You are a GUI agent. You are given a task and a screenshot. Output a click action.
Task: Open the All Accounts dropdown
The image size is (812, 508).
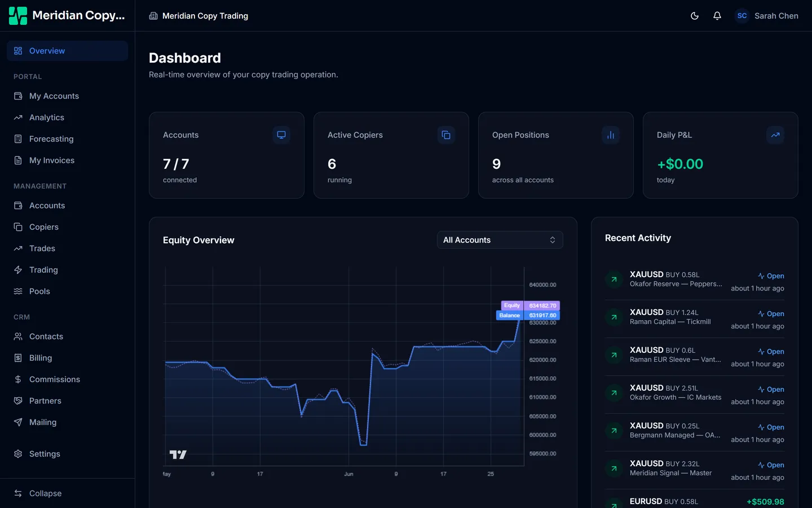(x=500, y=240)
